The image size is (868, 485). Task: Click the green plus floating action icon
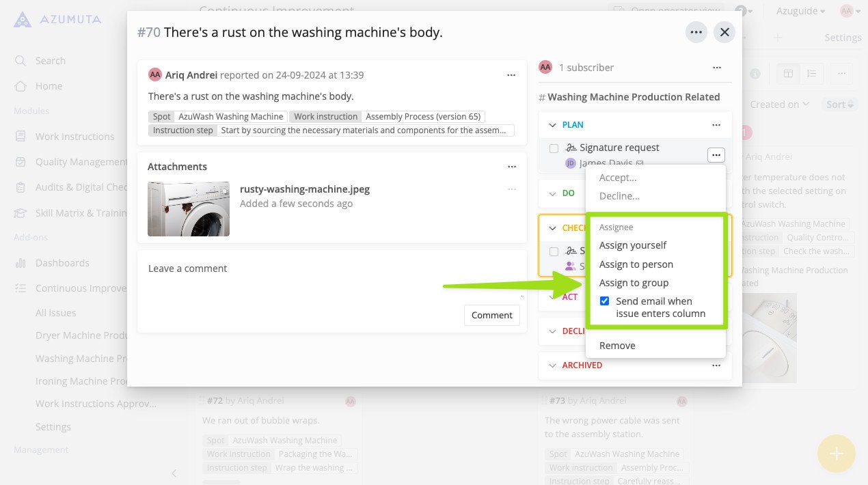pos(836,453)
